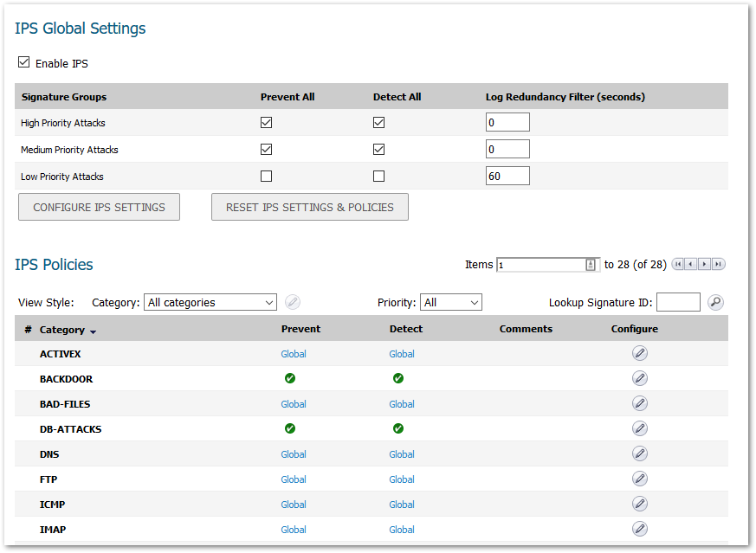Click the Lookup Signature ID input field

pos(678,302)
